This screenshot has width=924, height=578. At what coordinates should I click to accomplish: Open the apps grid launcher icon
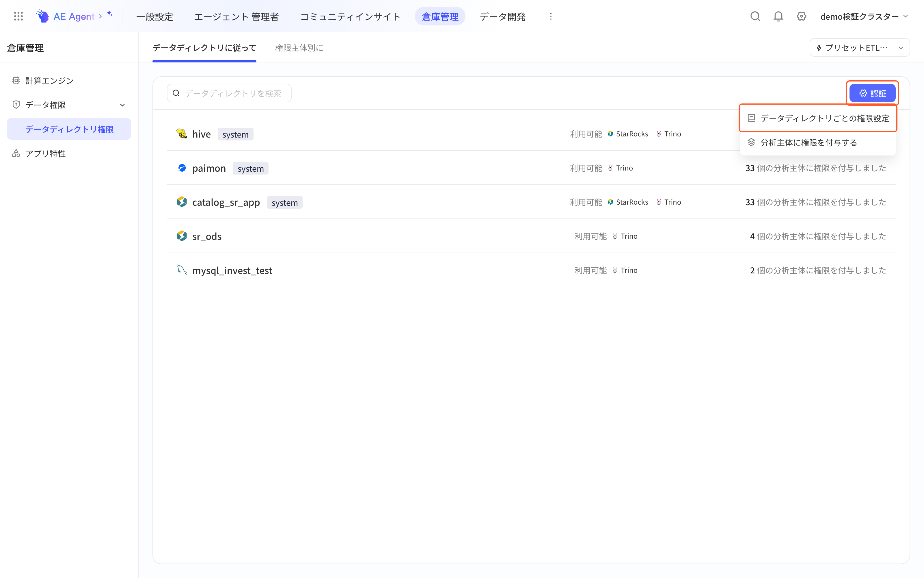(x=18, y=16)
